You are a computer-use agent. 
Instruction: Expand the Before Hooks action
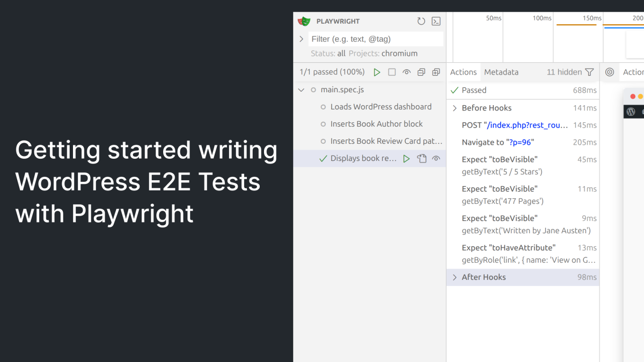point(455,108)
